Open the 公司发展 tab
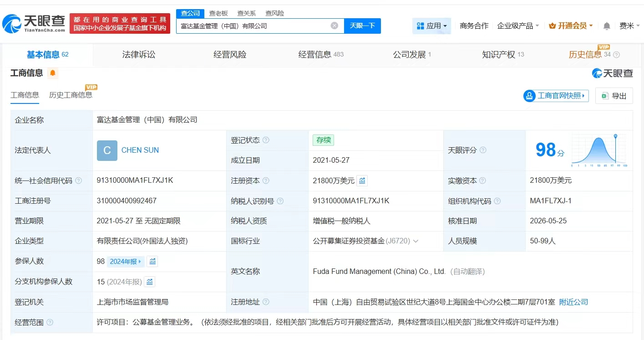 tap(412, 55)
